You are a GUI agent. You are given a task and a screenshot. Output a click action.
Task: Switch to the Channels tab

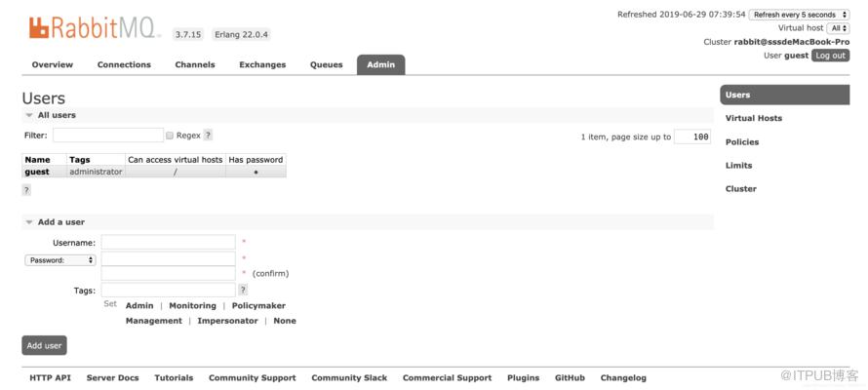click(x=195, y=64)
